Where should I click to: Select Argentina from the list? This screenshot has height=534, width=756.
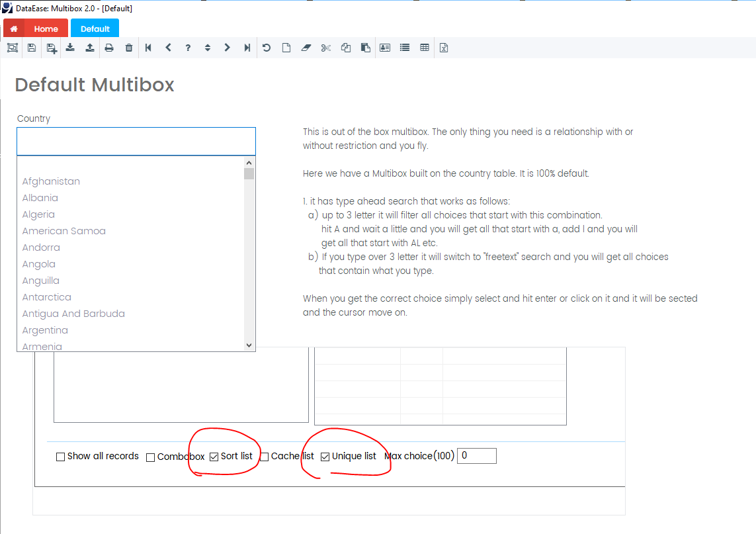pos(45,330)
